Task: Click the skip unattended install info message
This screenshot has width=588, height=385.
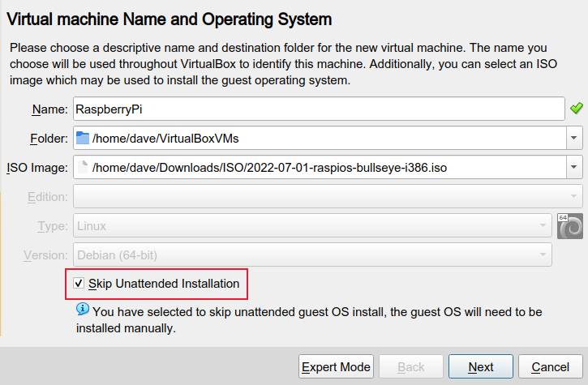Action: click(309, 320)
